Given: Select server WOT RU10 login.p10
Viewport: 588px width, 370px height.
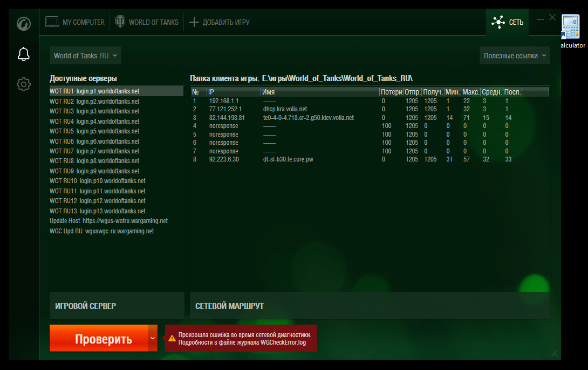Looking at the screenshot, I should tap(116, 181).
